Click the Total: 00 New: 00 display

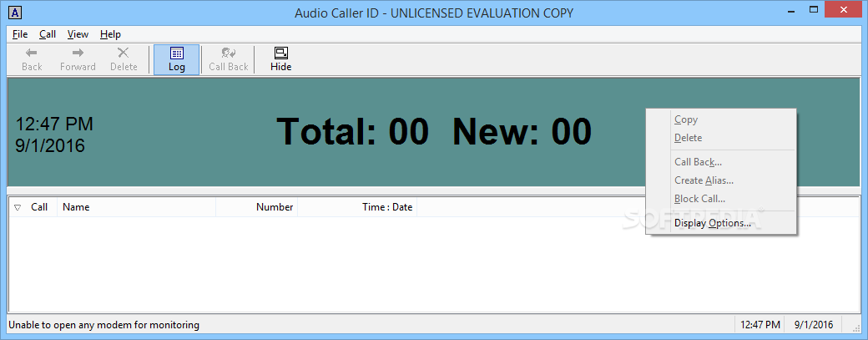[434, 132]
